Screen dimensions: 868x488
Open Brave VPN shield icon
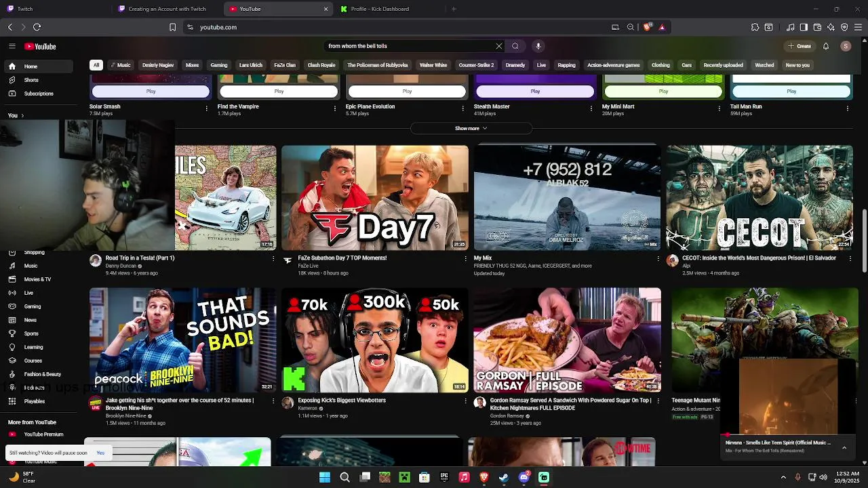[844, 27]
